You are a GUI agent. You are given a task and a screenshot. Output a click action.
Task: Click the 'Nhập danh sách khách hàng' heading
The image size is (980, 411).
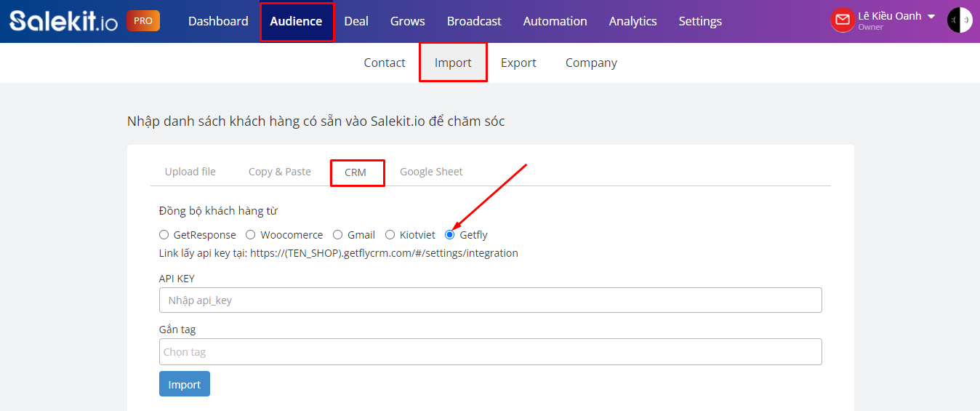pos(316,121)
